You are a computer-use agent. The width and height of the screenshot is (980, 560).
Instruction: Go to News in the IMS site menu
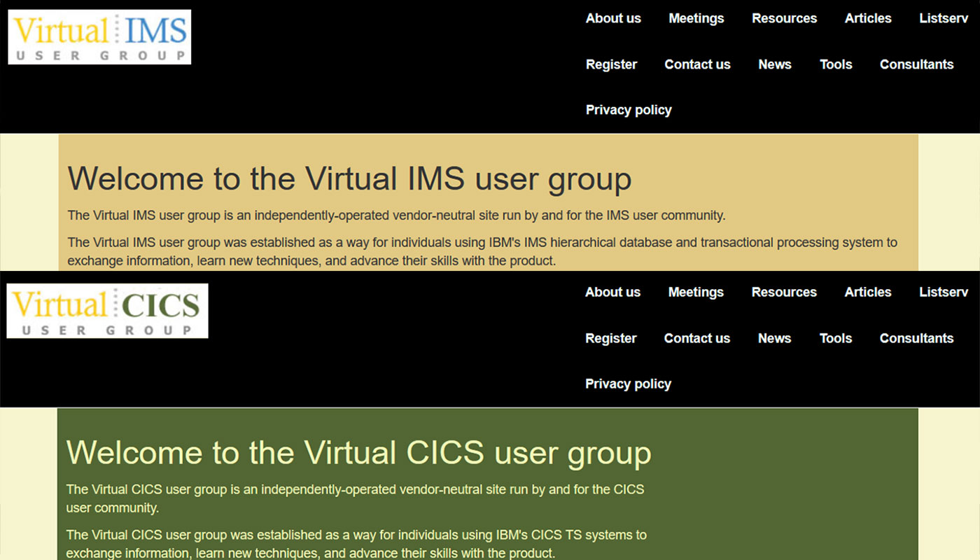coord(775,64)
